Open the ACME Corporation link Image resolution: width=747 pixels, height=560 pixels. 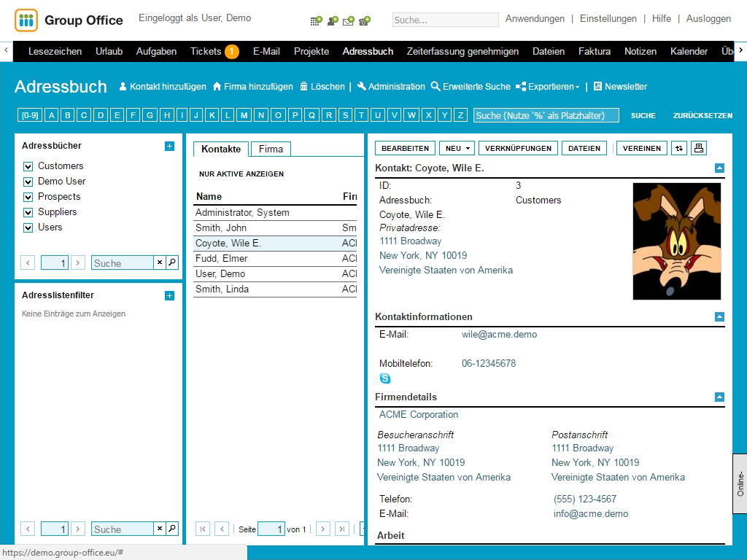pyautogui.click(x=419, y=414)
